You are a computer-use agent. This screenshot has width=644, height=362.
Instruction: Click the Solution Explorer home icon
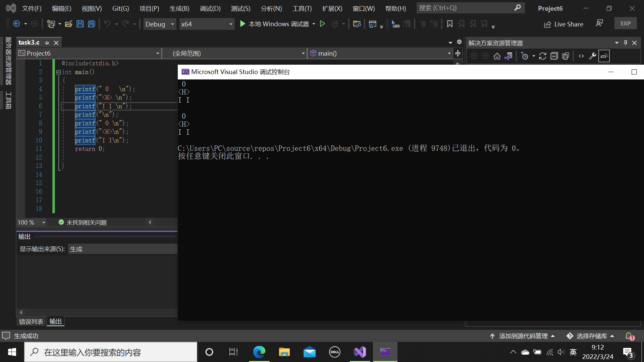click(x=497, y=56)
